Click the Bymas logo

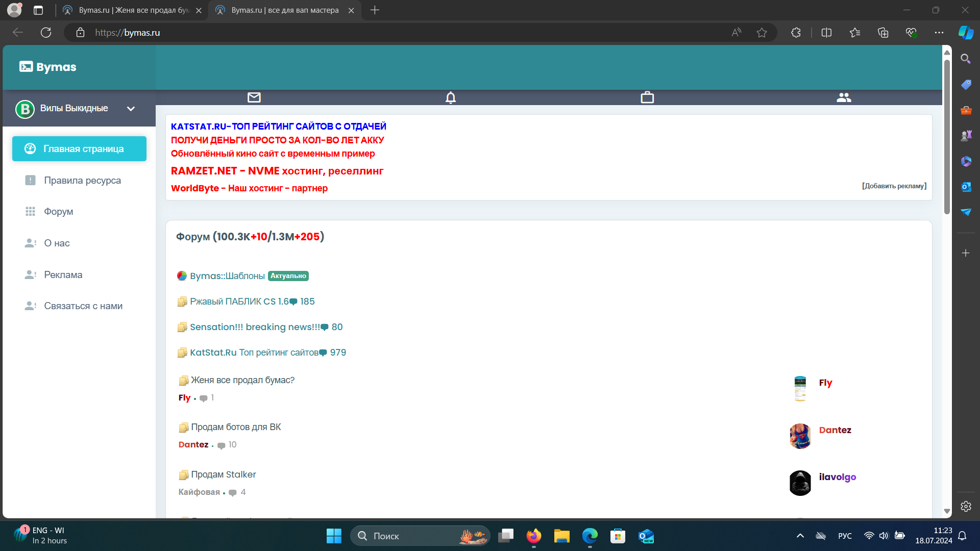tap(48, 67)
